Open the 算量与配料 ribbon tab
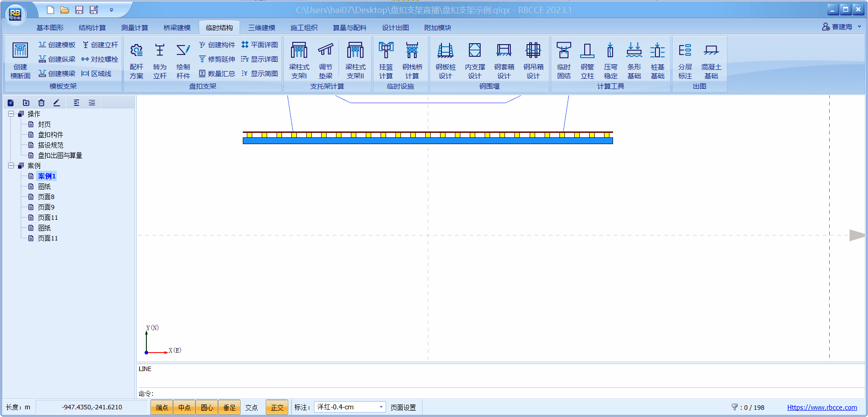This screenshot has width=868, height=417. pyautogui.click(x=350, y=28)
